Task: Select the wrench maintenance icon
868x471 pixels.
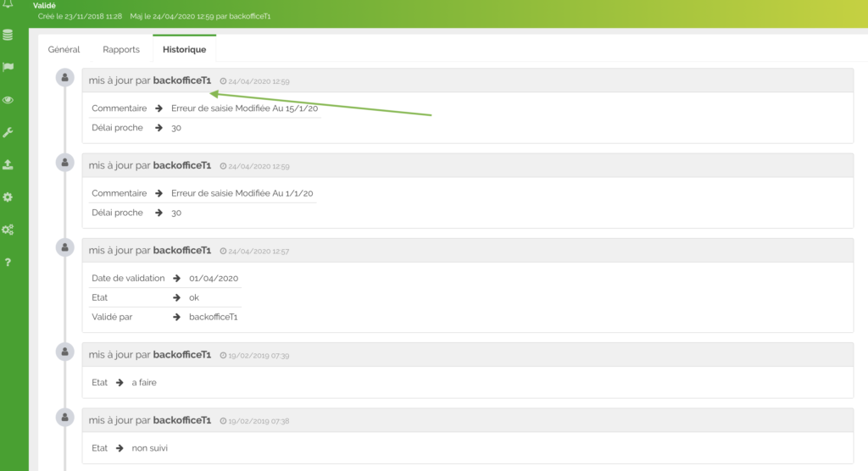Action: point(8,132)
